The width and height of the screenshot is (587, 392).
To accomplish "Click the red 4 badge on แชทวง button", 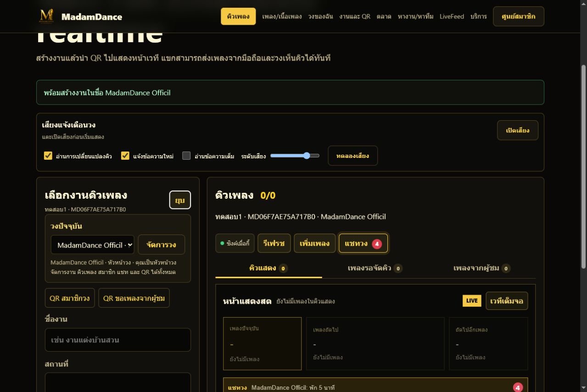I will [377, 244].
